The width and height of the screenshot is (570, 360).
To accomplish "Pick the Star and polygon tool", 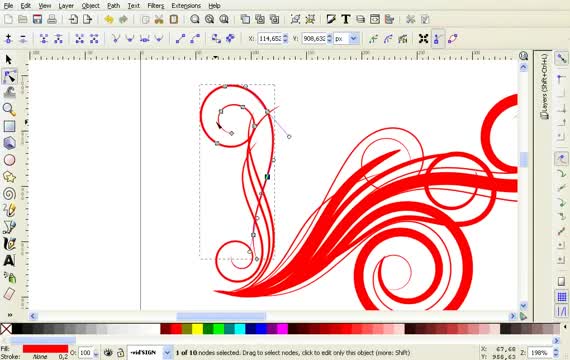I will pos(9,177).
